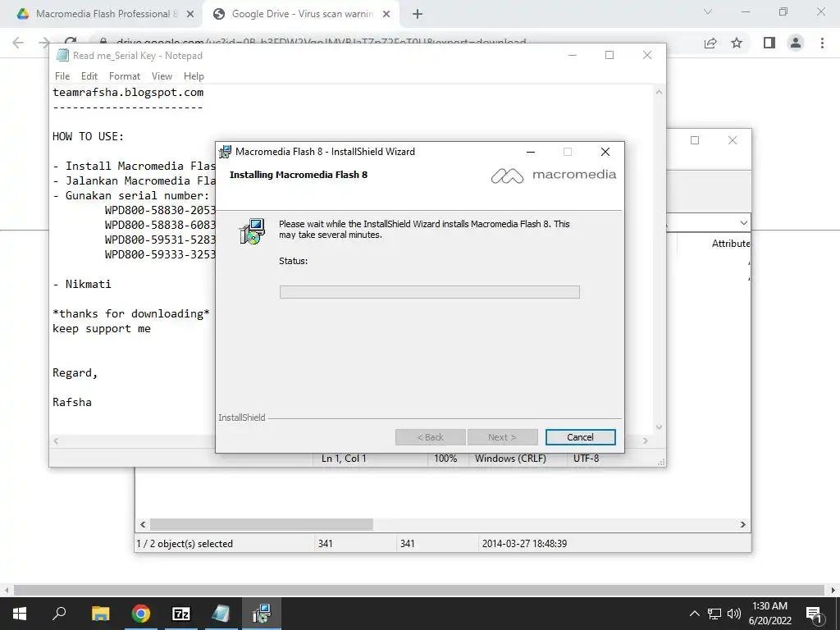The image size is (840, 630).
Task: Click the Windows (CRLF) status in Notepad
Action: point(510,459)
